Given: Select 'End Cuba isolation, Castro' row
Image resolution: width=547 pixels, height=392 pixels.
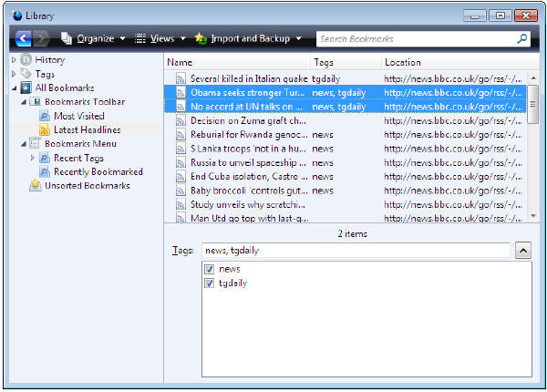Looking at the screenshot, I should coord(346,177).
